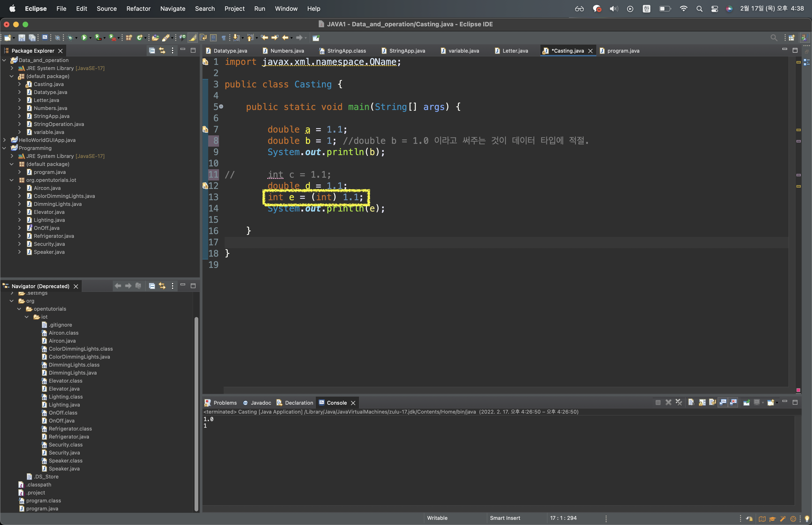The height and width of the screenshot is (525, 812).
Task: Open the Run button dropdown arrow
Action: pyautogui.click(x=91, y=38)
